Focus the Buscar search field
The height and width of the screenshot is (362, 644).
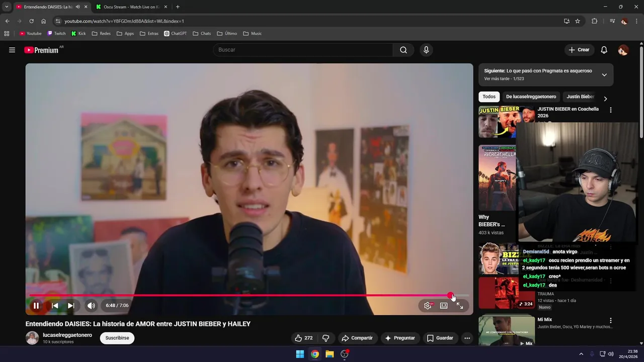pos(303,50)
